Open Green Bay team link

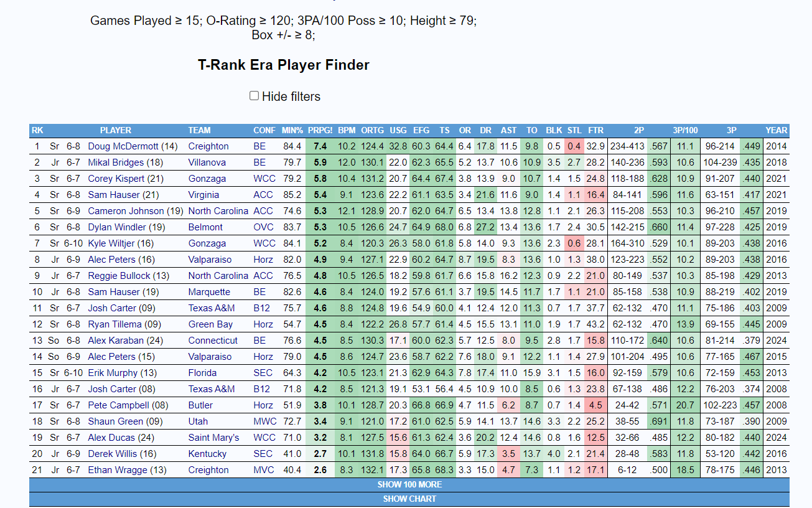pyautogui.click(x=210, y=324)
